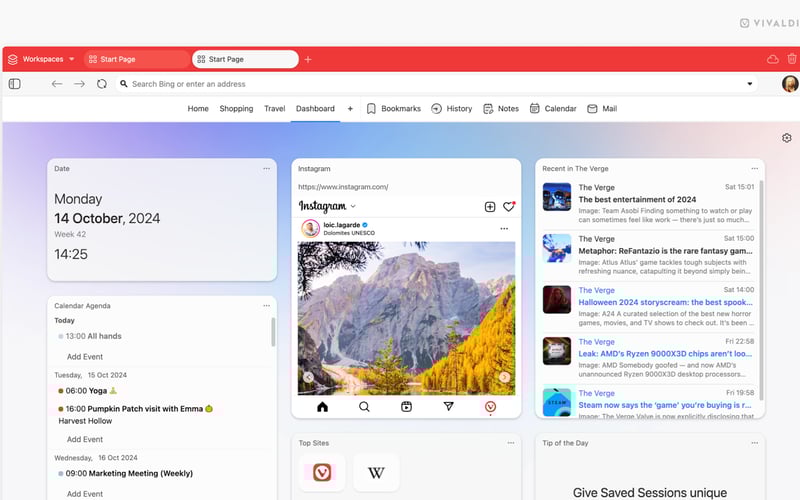Click the 13:00 All hands event
Screen dimensions: 800x500
[x=90, y=336]
